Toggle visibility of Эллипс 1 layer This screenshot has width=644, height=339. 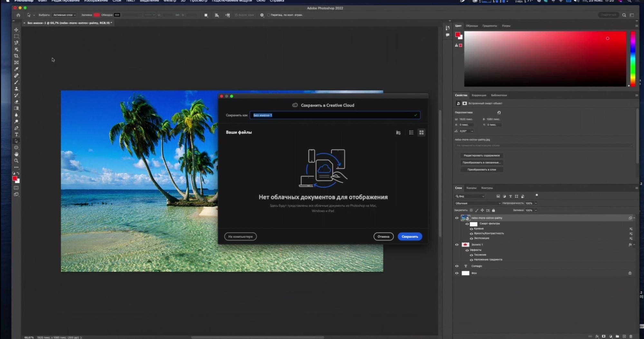pyautogui.click(x=457, y=245)
